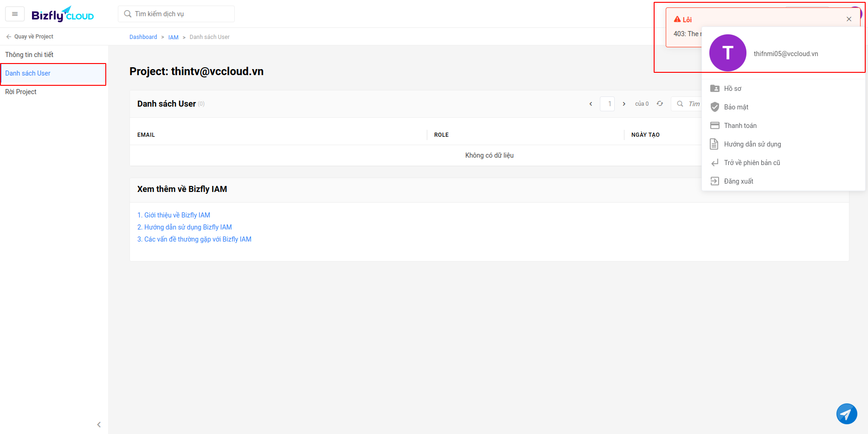Select Danh sách User sidebar item
This screenshot has width=868, height=434.
click(x=28, y=73)
